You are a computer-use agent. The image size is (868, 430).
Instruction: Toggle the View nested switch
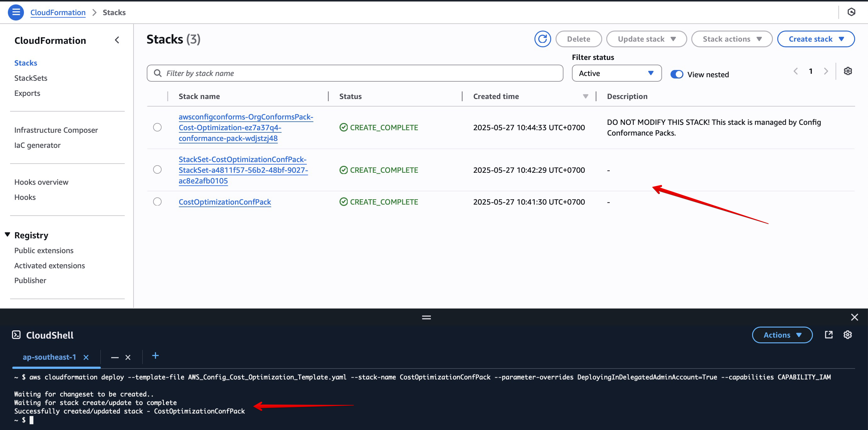[x=677, y=74]
